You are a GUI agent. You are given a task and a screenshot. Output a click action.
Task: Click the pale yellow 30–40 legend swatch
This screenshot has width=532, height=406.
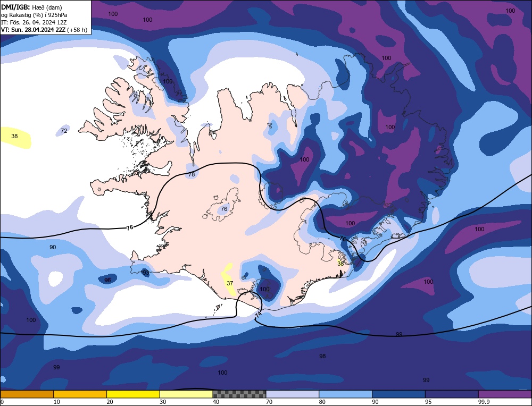pyautogui.click(x=186, y=394)
